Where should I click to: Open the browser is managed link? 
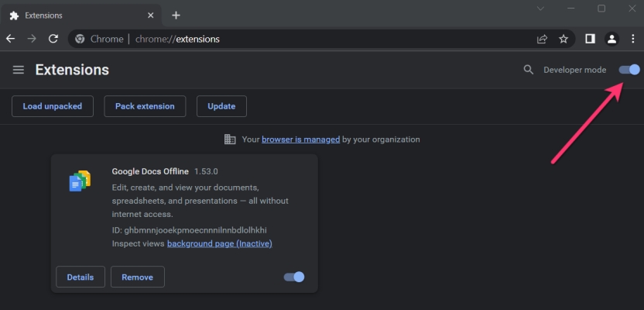tap(300, 139)
